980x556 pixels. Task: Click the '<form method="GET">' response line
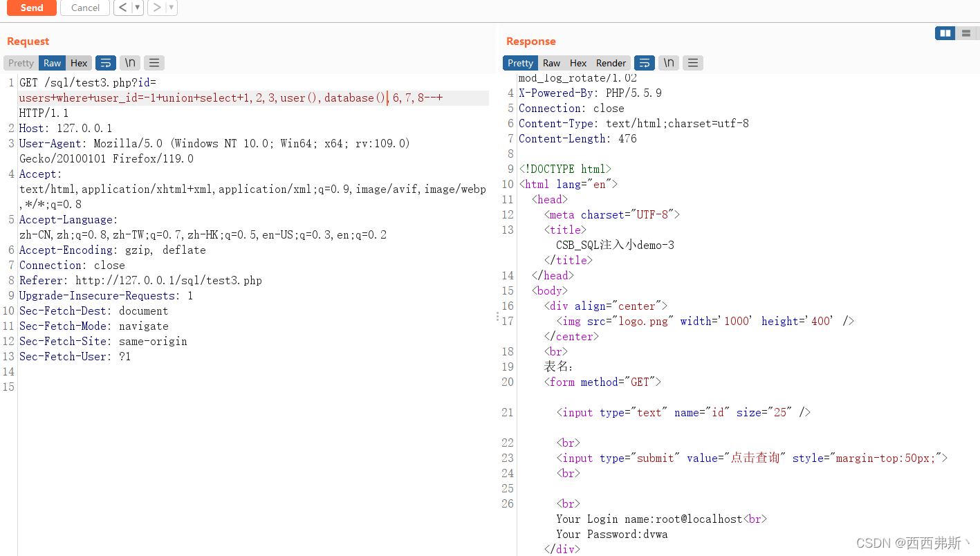click(602, 382)
